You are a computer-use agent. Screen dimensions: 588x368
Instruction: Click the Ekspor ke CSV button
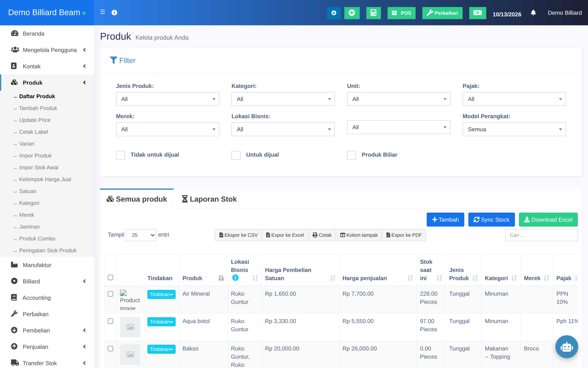[x=238, y=235]
